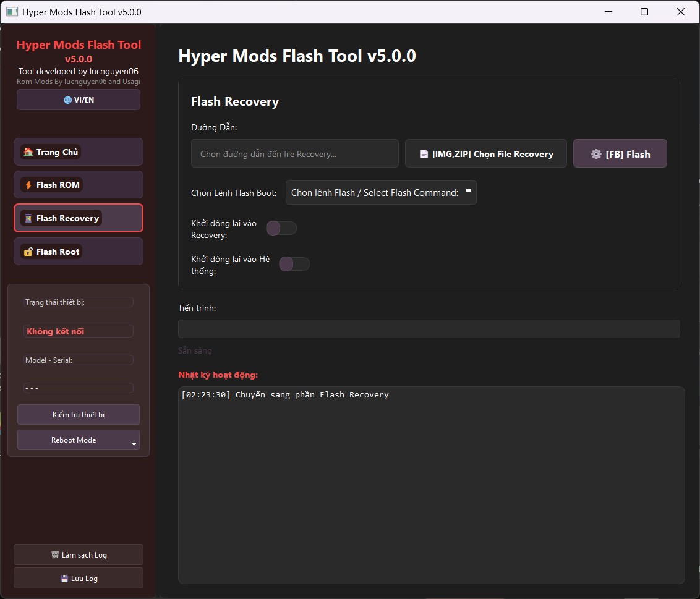Click the document icon on Chọn File Recovery
Viewport: 700px width, 599px height.
click(x=423, y=153)
